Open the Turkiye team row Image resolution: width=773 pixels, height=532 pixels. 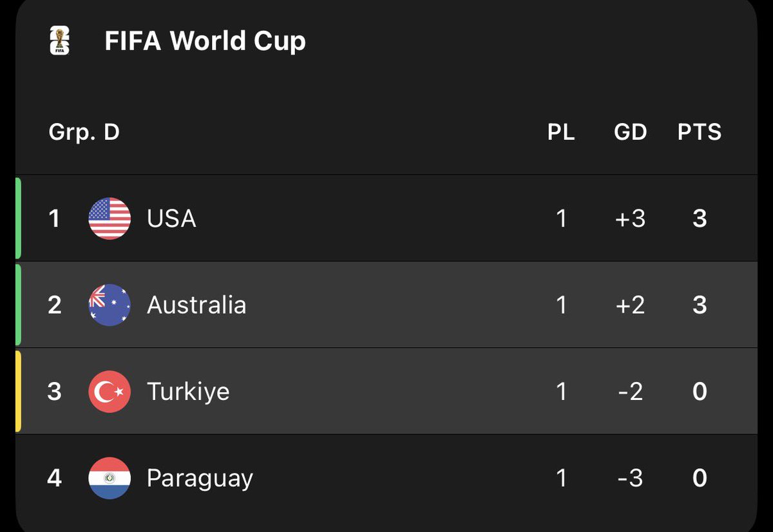386,392
